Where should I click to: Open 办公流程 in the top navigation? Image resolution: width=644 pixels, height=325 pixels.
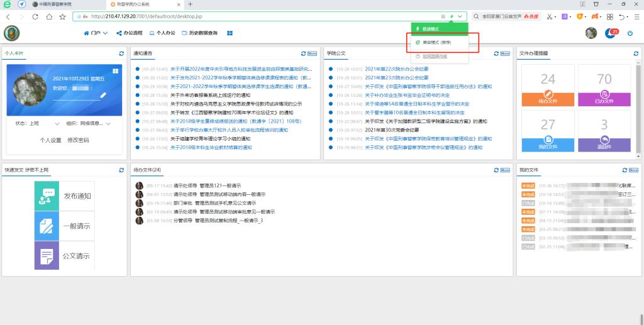[x=130, y=33]
